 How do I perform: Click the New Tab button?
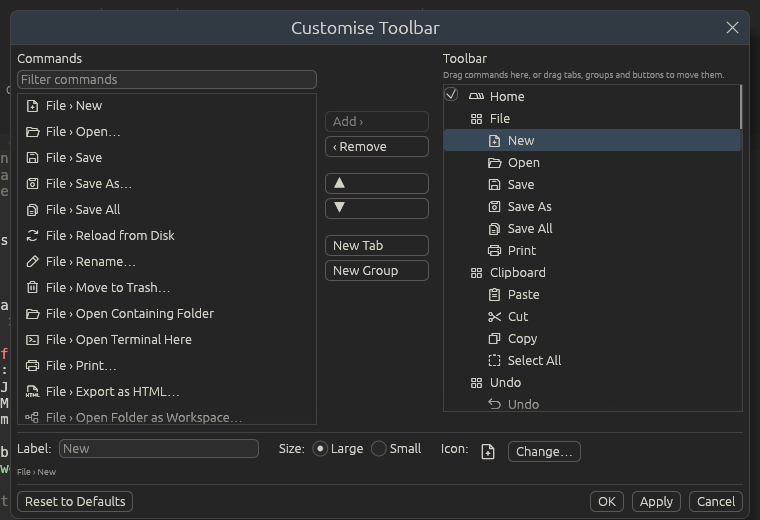[x=377, y=246]
